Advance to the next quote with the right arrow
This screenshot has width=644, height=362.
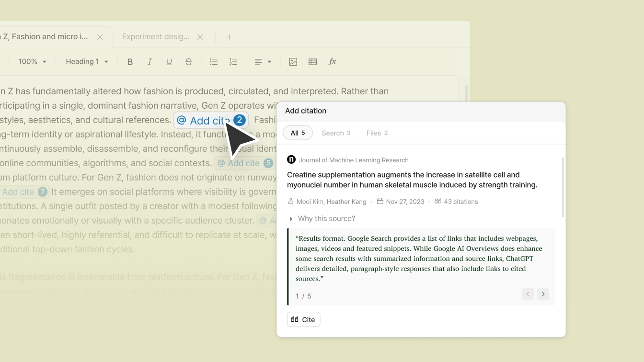click(543, 294)
